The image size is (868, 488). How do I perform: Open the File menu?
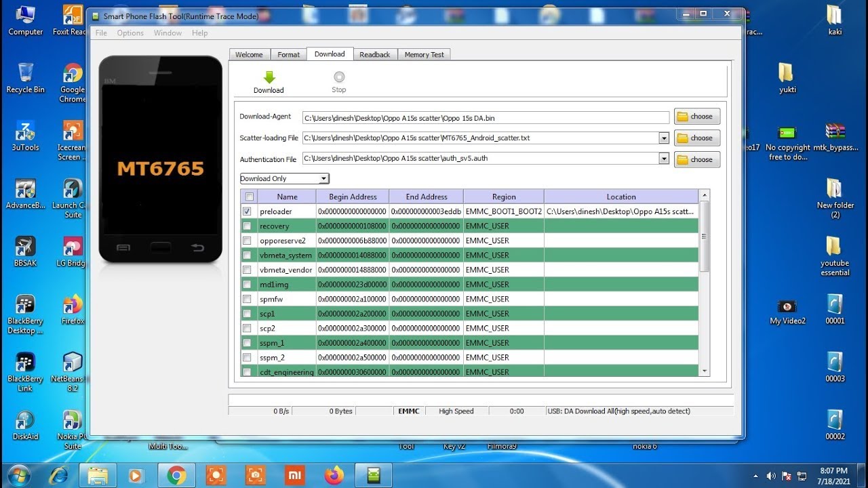click(x=101, y=33)
